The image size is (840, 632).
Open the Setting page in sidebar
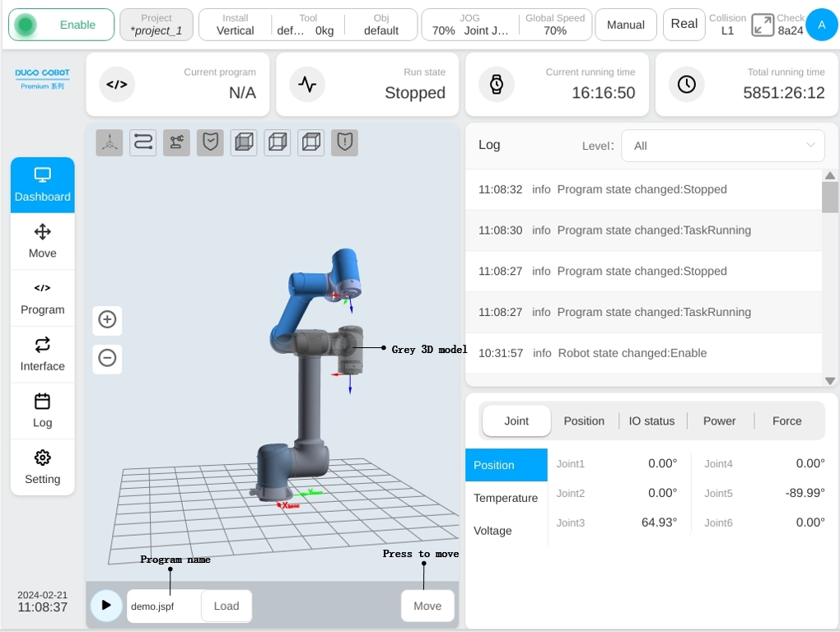pyautogui.click(x=42, y=467)
